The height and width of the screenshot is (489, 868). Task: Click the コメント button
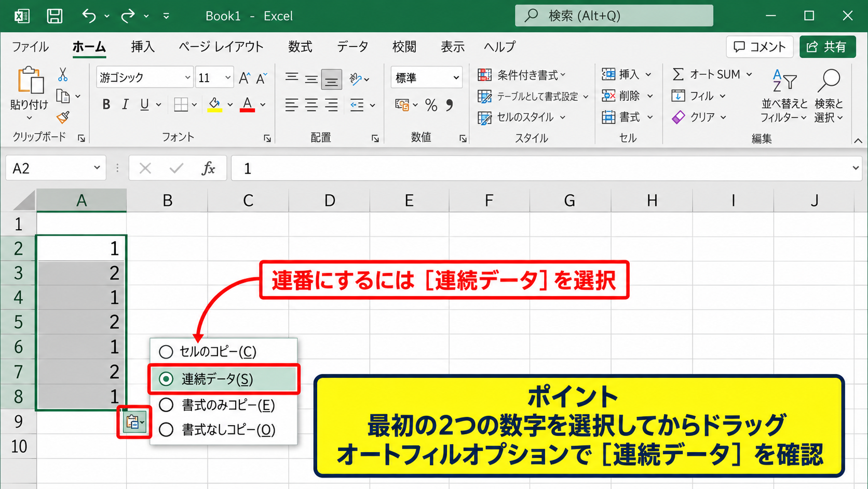759,47
